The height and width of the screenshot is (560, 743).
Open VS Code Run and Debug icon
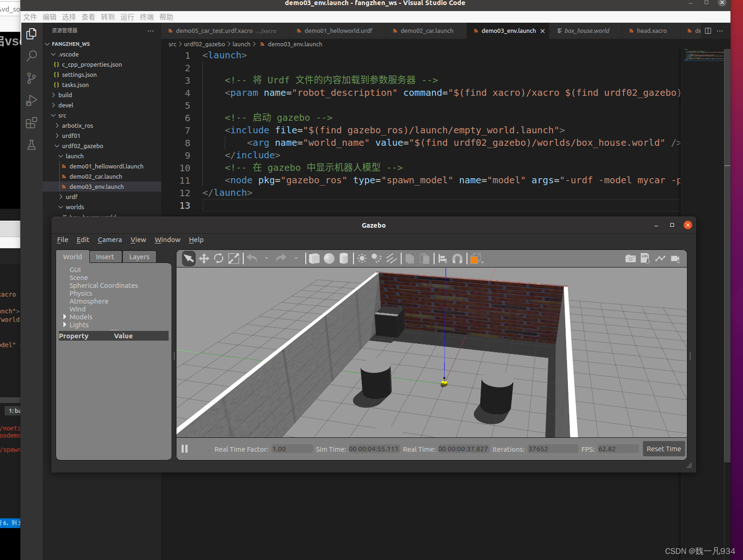tap(31, 100)
